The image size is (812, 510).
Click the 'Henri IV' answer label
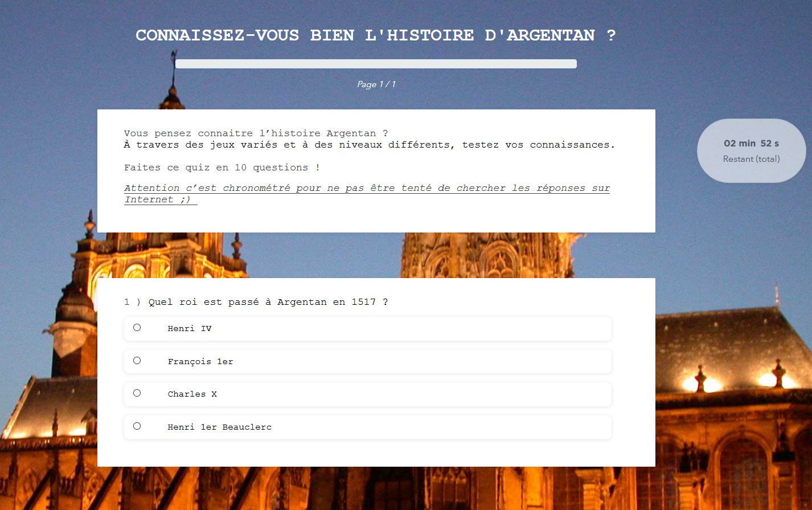click(190, 329)
